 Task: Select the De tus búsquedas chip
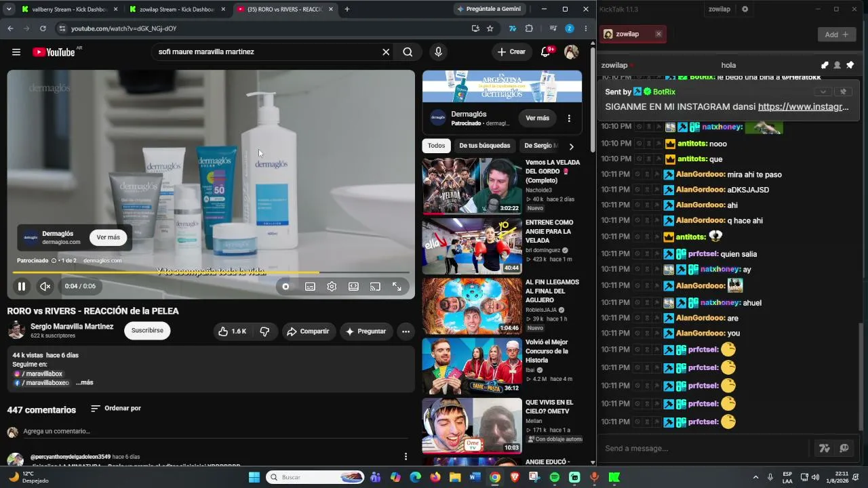(x=485, y=146)
